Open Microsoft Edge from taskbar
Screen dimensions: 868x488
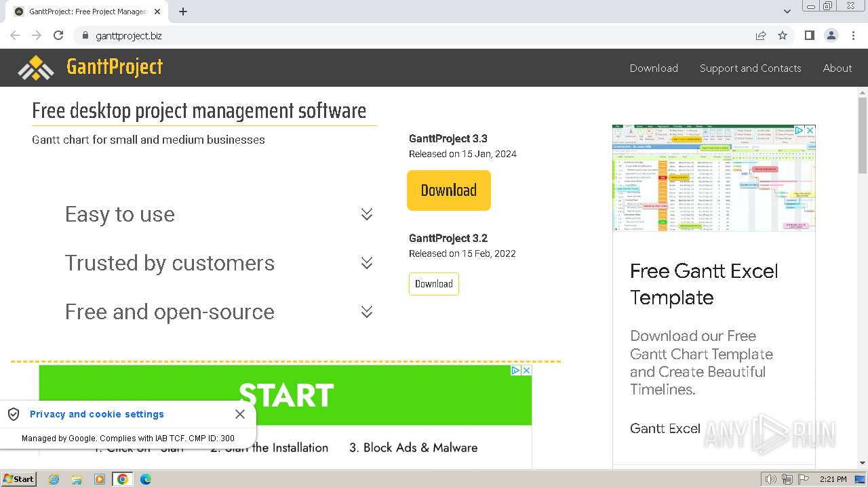click(x=146, y=479)
